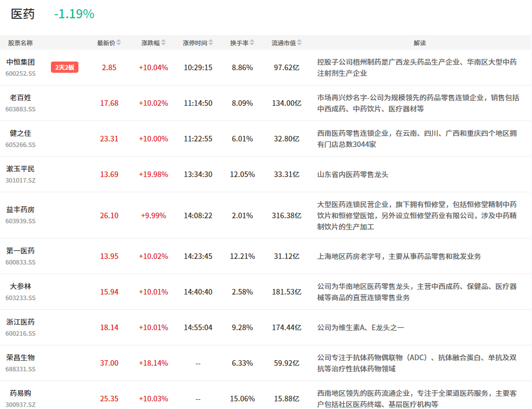
Task: Open 中恒集团 stock details
Action: click(x=20, y=62)
